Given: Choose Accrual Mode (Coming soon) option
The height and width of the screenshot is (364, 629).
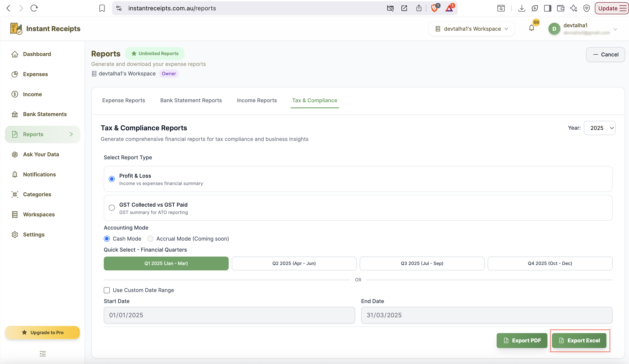Looking at the screenshot, I should (150, 239).
